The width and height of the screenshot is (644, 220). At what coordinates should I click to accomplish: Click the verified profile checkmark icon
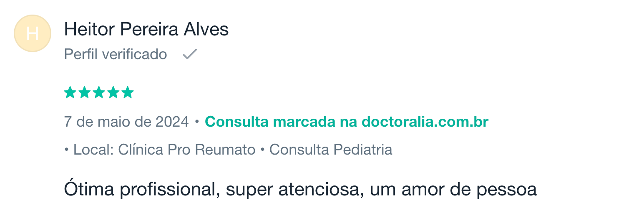(x=190, y=54)
